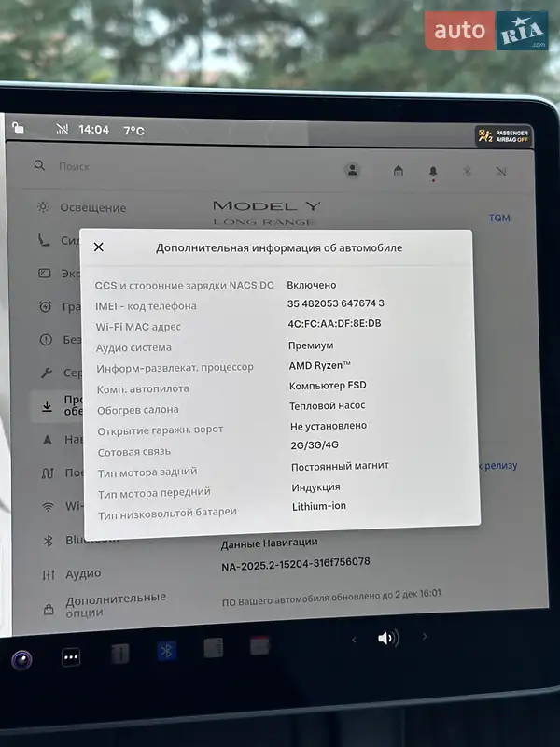The width and height of the screenshot is (560, 747).
Task: Tap the Bluetooth icon in top bar
Action: [x=468, y=172]
